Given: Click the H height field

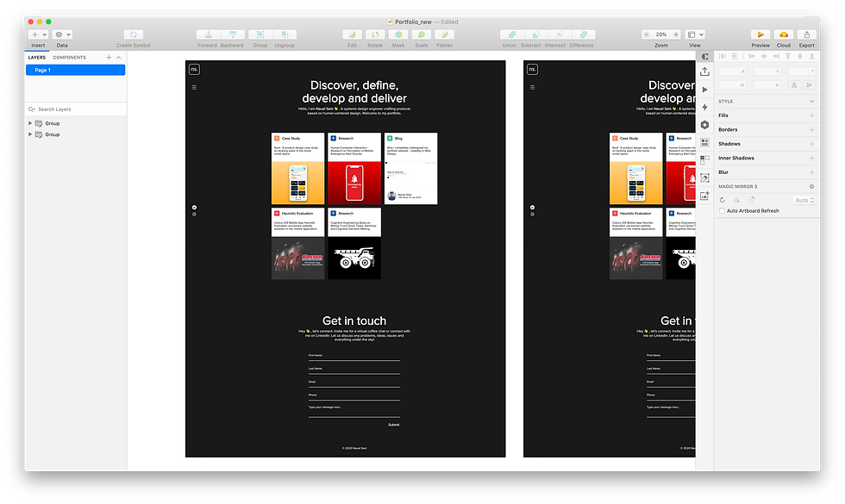Looking at the screenshot, I should pyautogui.click(x=767, y=85).
